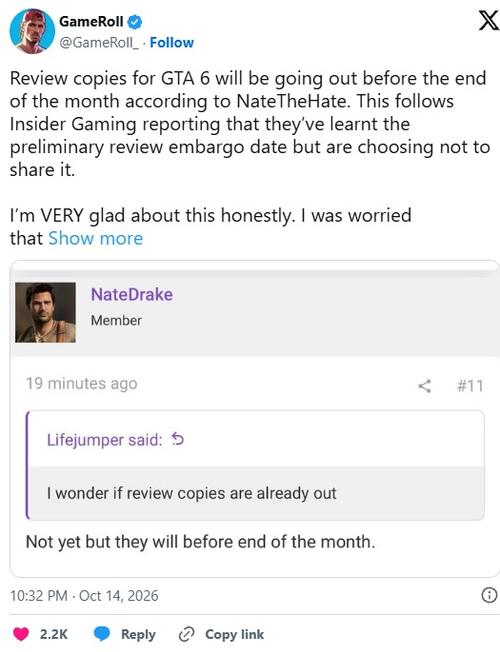This screenshot has width=500, height=652.
Task: Click the blue reply speech bubble icon
Action: point(101,634)
